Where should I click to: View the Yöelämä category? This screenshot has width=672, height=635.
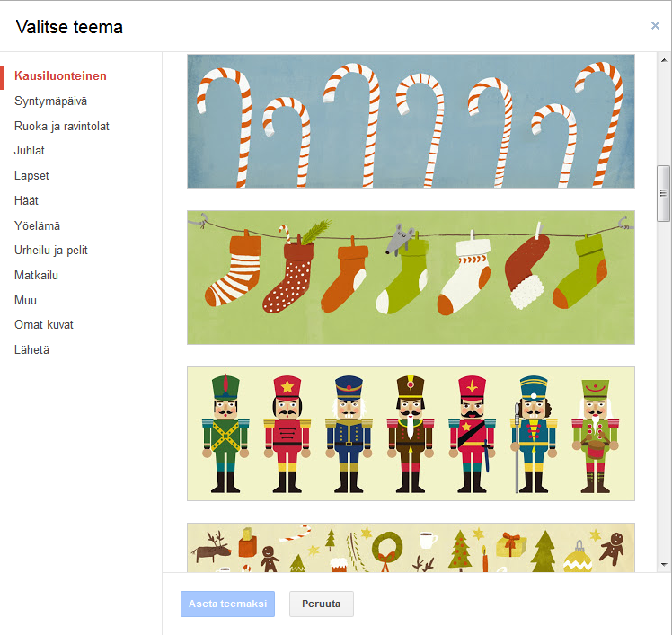[x=38, y=225]
